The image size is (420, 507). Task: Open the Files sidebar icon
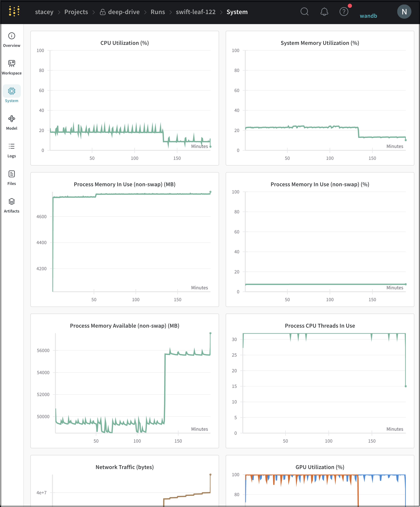(x=12, y=174)
